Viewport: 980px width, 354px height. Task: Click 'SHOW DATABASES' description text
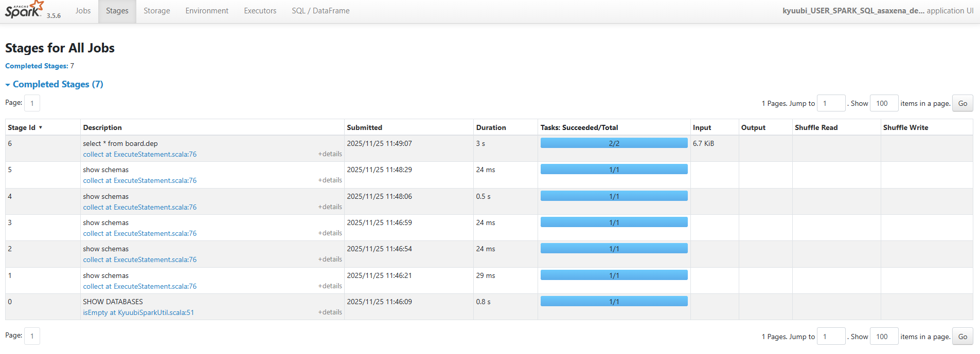(113, 302)
